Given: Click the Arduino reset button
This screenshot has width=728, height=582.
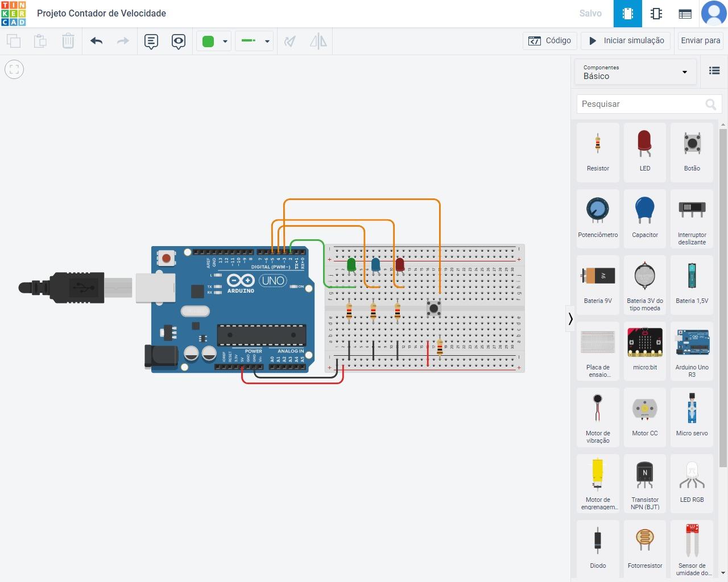Looking at the screenshot, I should point(166,259).
